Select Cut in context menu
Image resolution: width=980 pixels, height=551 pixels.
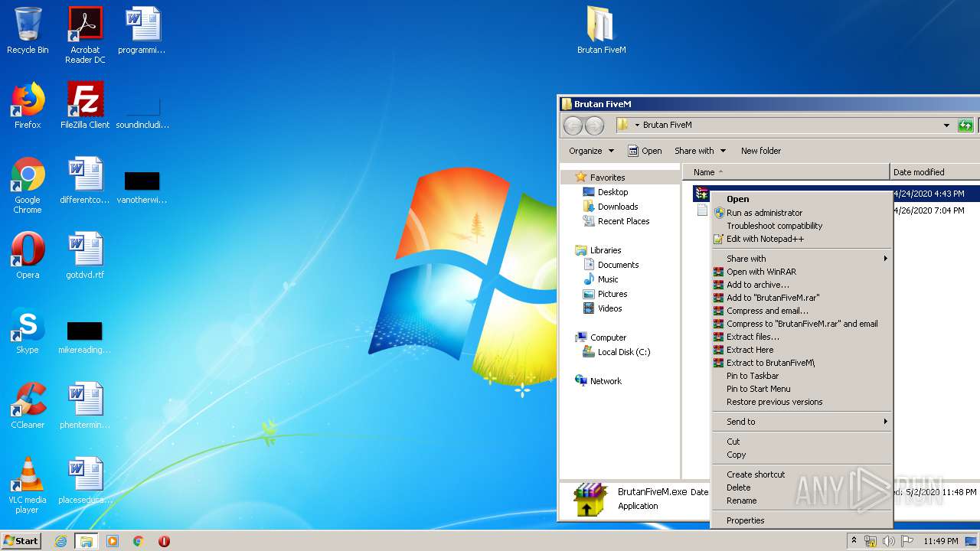(x=802, y=442)
